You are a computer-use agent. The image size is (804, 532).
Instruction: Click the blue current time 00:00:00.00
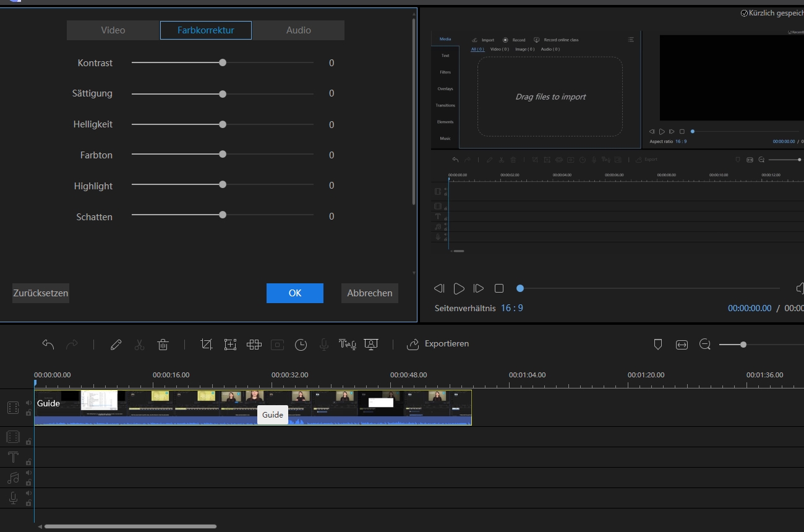(x=750, y=307)
